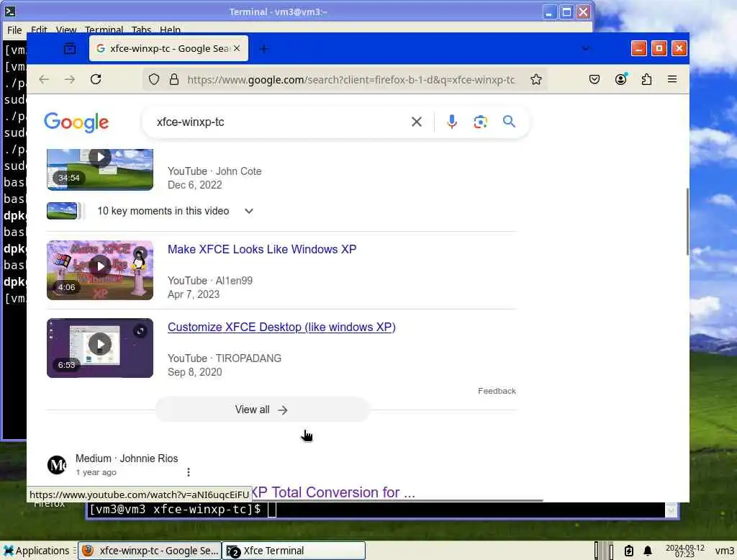This screenshot has width=737, height=560.
Task: Open the Tabs menu in Terminal
Action: (x=142, y=30)
